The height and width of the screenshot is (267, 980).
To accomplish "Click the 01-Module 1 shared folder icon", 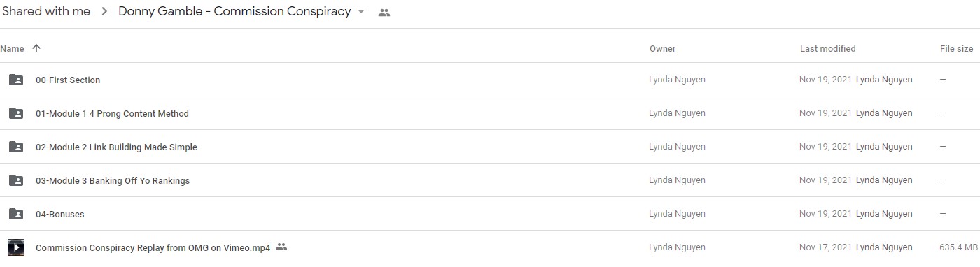I will point(15,113).
